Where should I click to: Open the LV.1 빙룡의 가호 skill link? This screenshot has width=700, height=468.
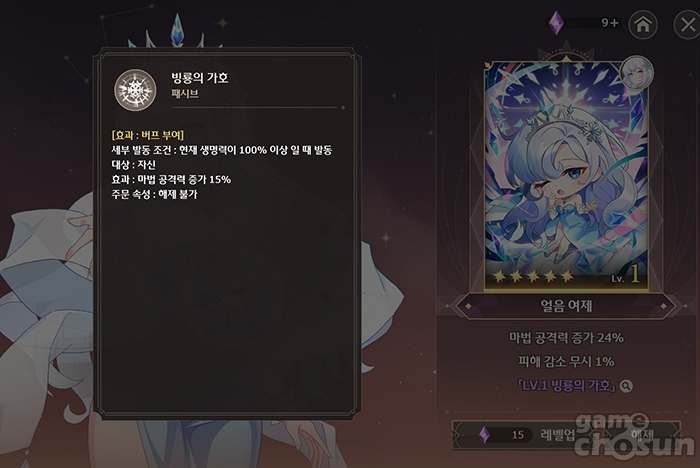567,386
